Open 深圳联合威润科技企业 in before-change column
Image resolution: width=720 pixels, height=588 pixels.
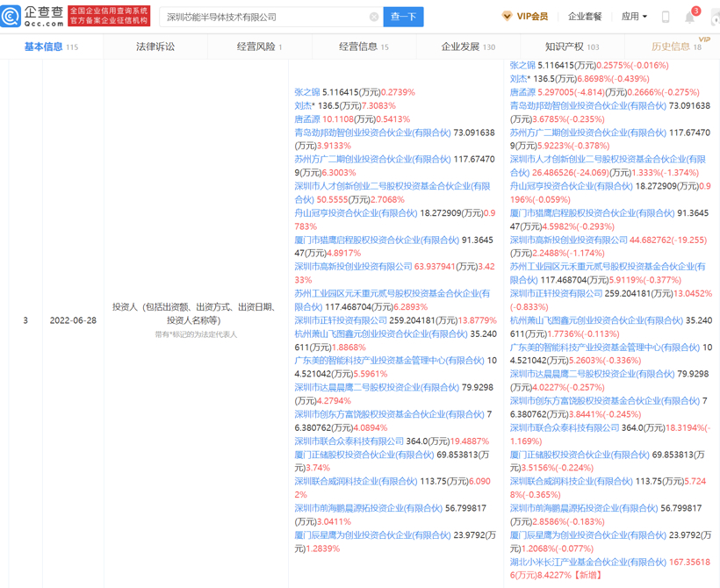(356, 482)
